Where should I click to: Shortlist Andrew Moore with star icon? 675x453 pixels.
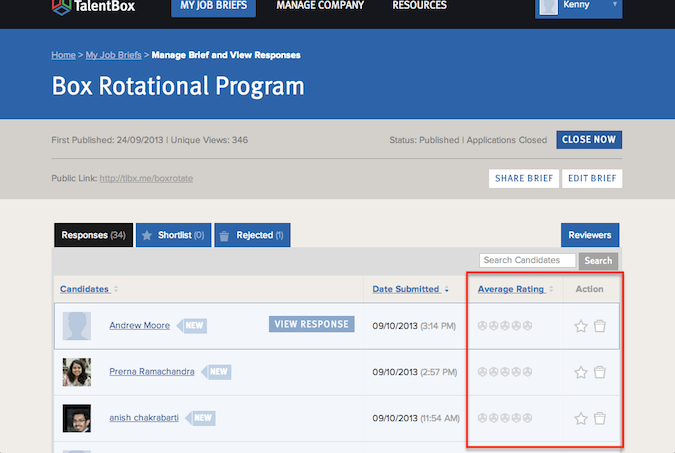[x=581, y=326]
